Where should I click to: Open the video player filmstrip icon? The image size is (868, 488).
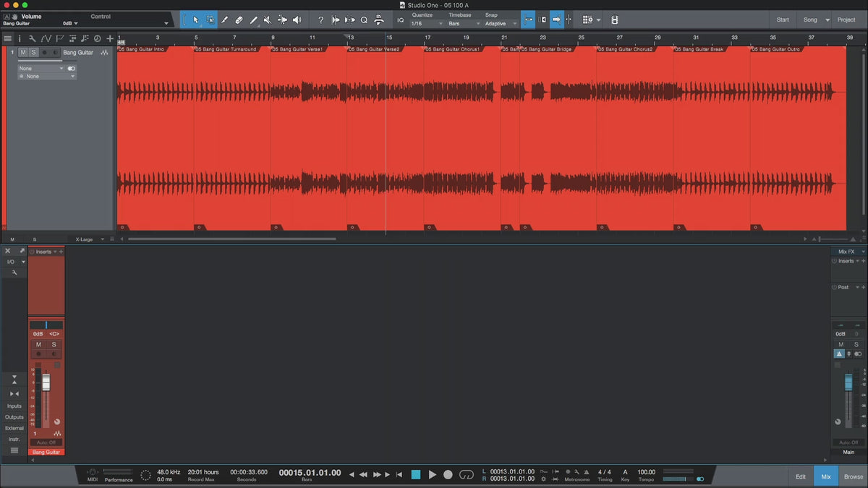(x=614, y=20)
